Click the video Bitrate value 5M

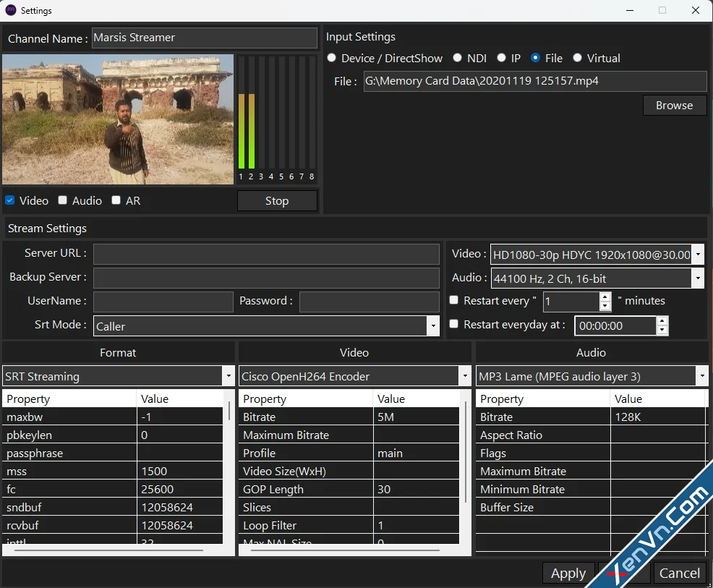tap(417, 417)
